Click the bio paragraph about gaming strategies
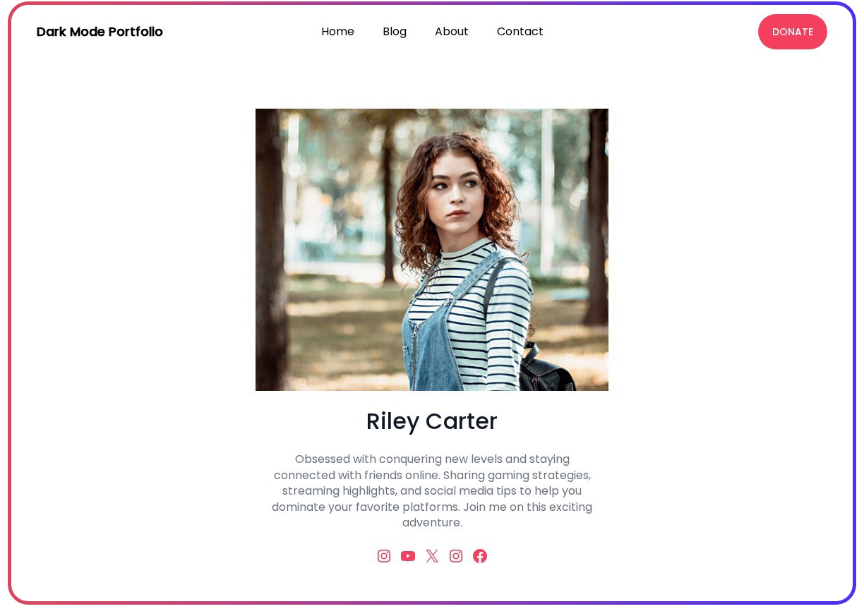The height and width of the screenshot is (616, 864). tap(432, 491)
